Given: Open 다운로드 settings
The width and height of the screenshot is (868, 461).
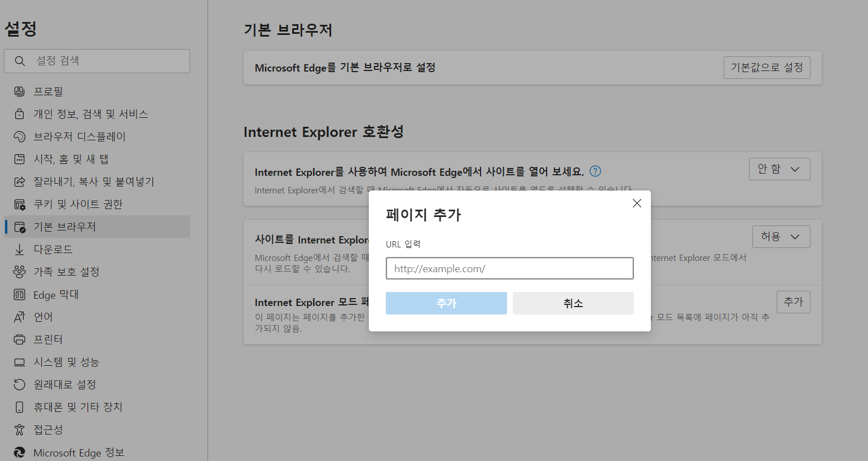Looking at the screenshot, I should tap(97, 249).
